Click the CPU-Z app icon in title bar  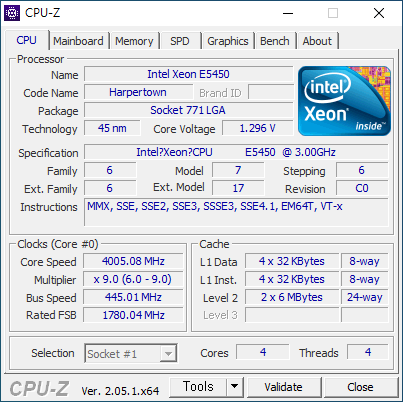[12, 13]
